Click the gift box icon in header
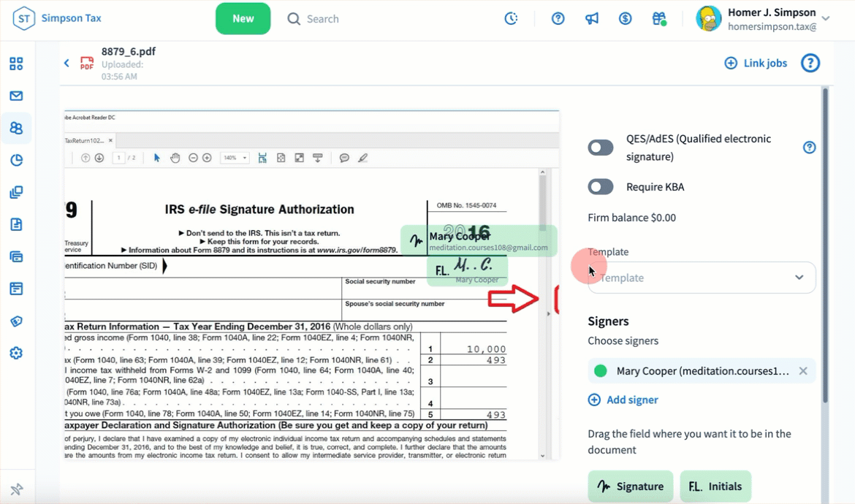The image size is (855, 504). 659,19
